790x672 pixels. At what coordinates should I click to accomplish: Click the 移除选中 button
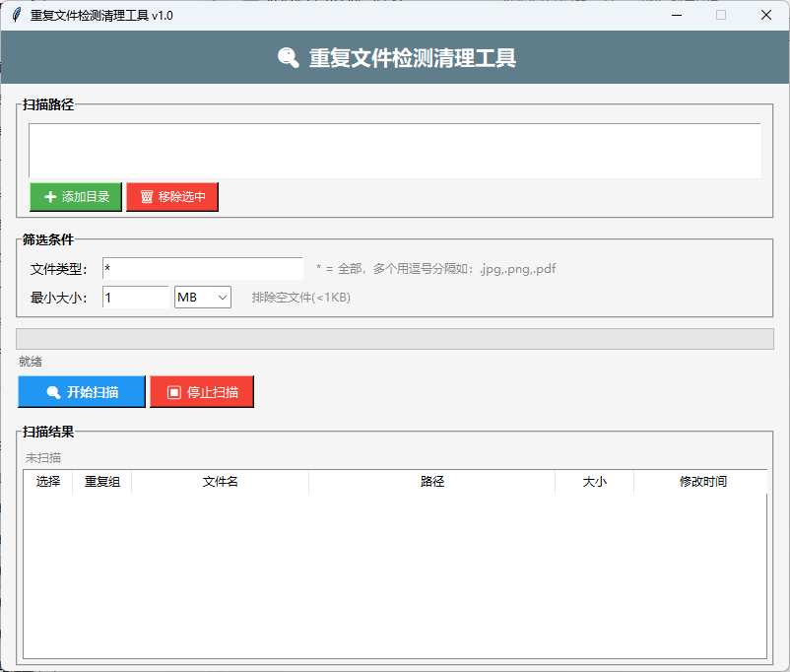(x=172, y=197)
